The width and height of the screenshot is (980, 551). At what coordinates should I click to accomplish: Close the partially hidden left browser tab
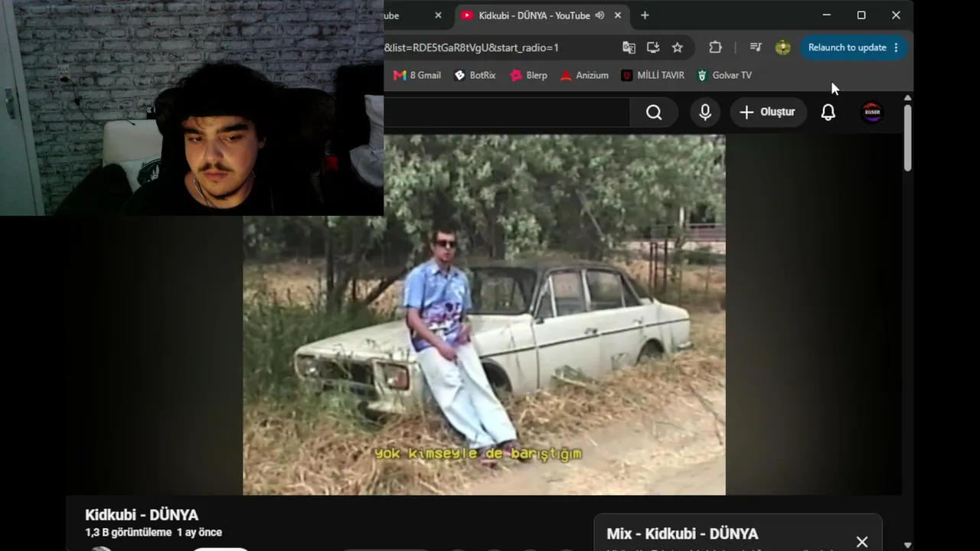point(438,15)
